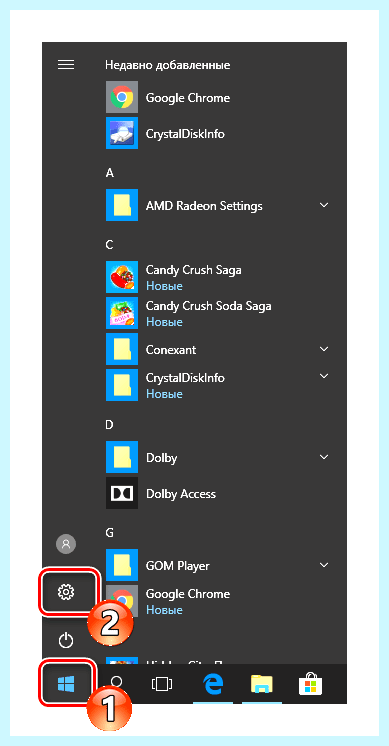Expand GOM Player folder chevron
This screenshot has height=746, width=389.
click(x=324, y=565)
